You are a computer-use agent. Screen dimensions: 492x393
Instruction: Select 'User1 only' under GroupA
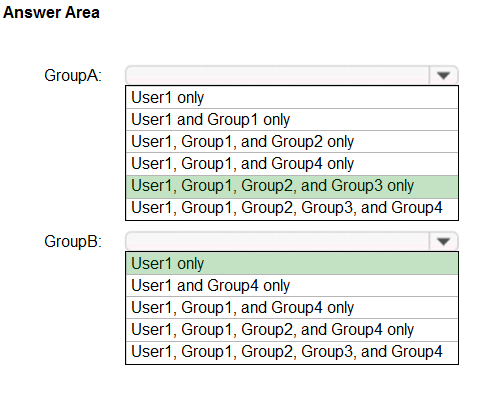292,97
